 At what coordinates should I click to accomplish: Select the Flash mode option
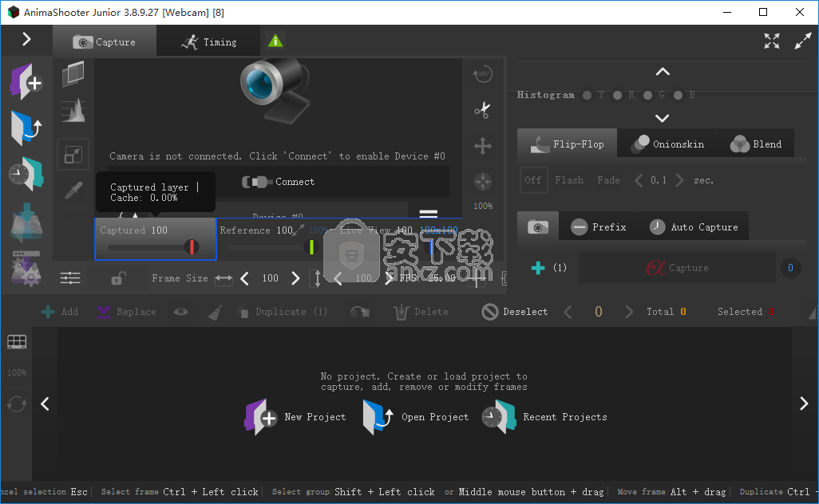[569, 180]
